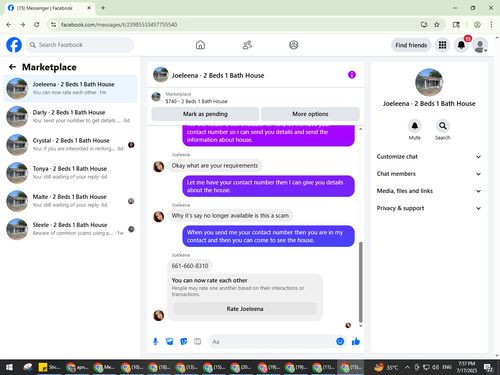Image resolution: width=500 pixels, height=375 pixels.
Task: Click the 'Okay what are your requirements' message
Action: tap(215, 166)
